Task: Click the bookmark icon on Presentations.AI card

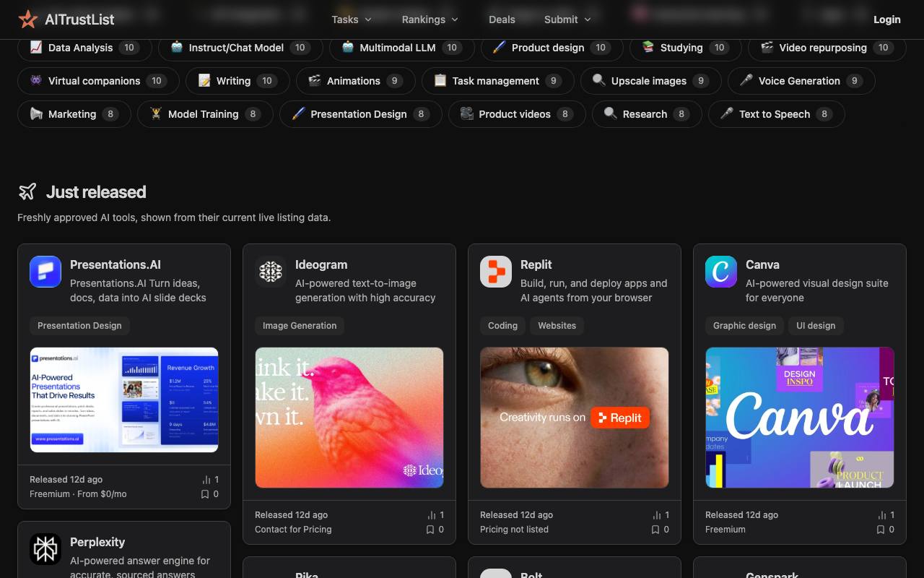Action: point(205,494)
